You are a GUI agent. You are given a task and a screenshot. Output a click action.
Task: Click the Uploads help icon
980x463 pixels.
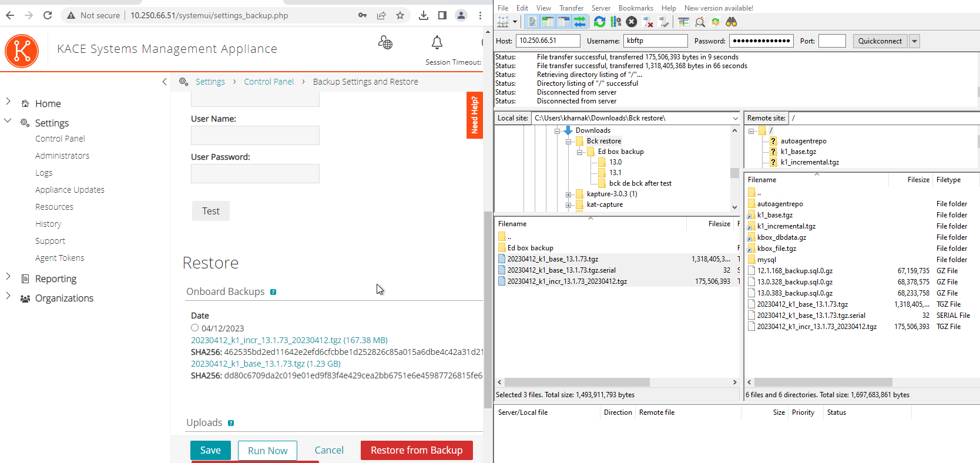[231, 423]
